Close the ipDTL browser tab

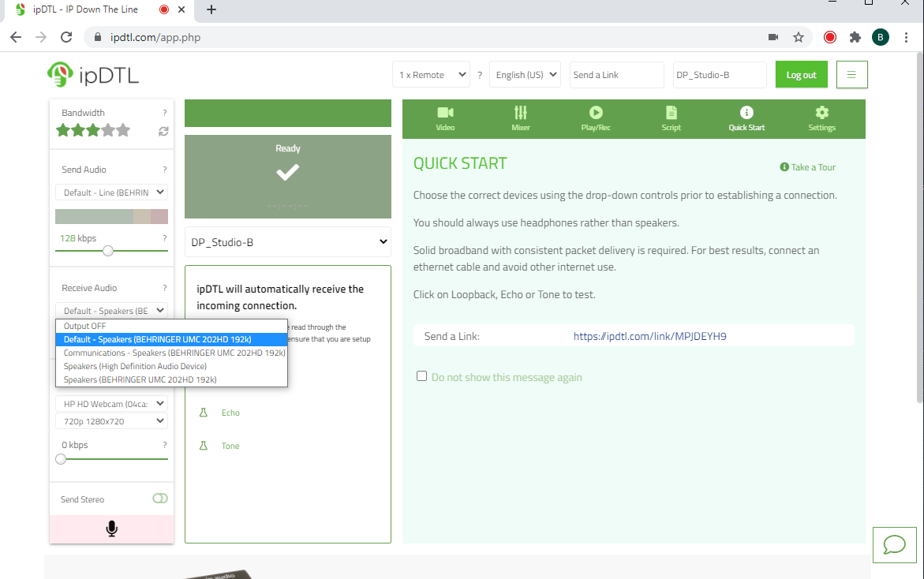(181, 9)
